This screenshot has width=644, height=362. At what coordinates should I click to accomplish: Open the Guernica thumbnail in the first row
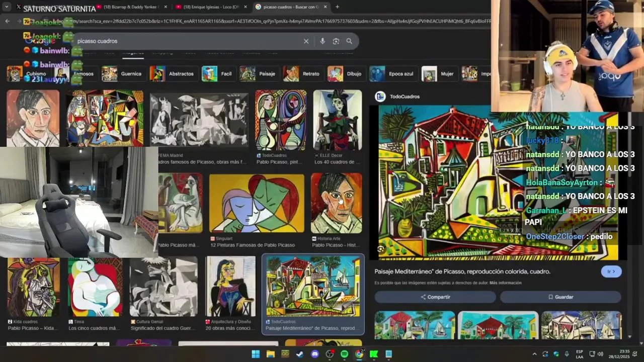point(199,120)
